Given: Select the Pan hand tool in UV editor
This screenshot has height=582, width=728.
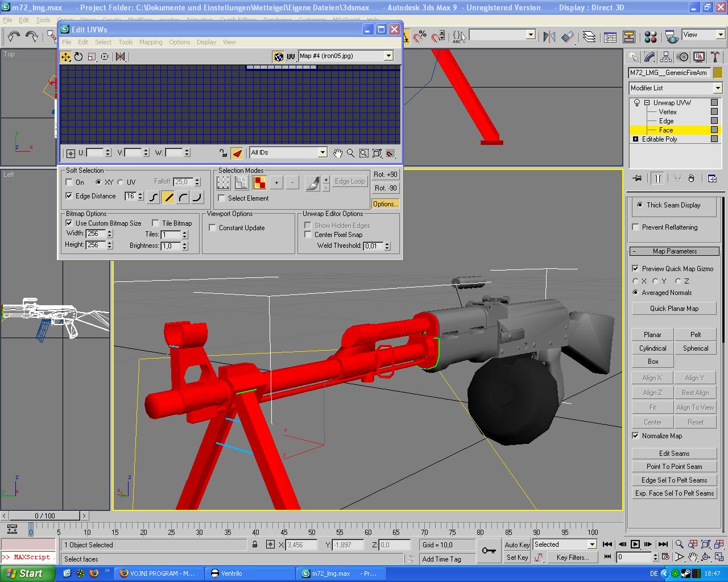Looking at the screenshot, I should 338,153.
